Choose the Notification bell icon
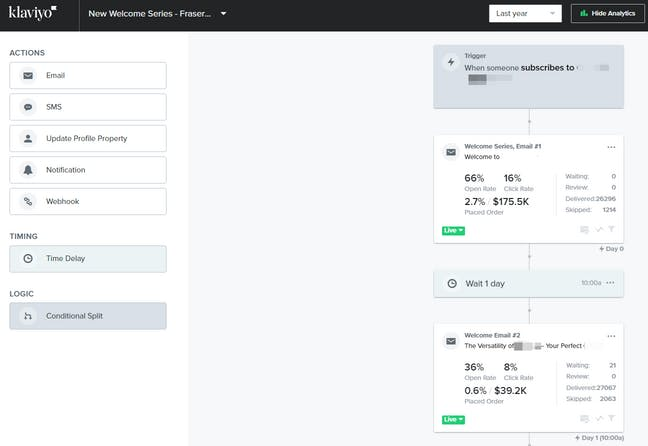 (x=28, y=170)
